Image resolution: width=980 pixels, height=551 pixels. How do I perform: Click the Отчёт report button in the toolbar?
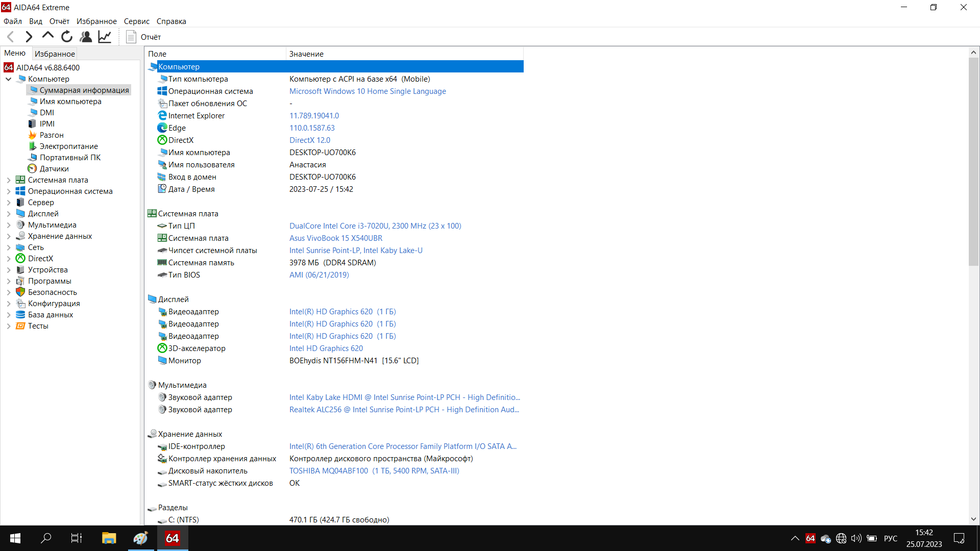point(144,37)
